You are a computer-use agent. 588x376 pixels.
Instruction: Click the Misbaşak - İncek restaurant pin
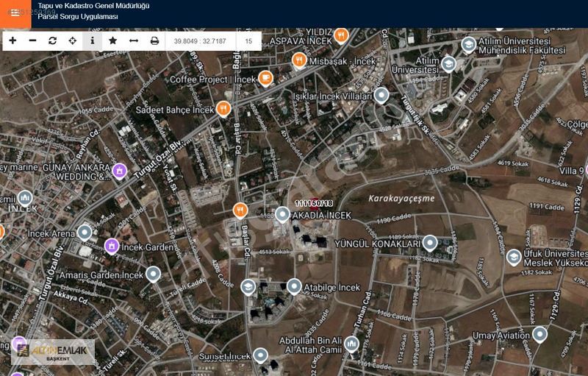click(299, 60)
